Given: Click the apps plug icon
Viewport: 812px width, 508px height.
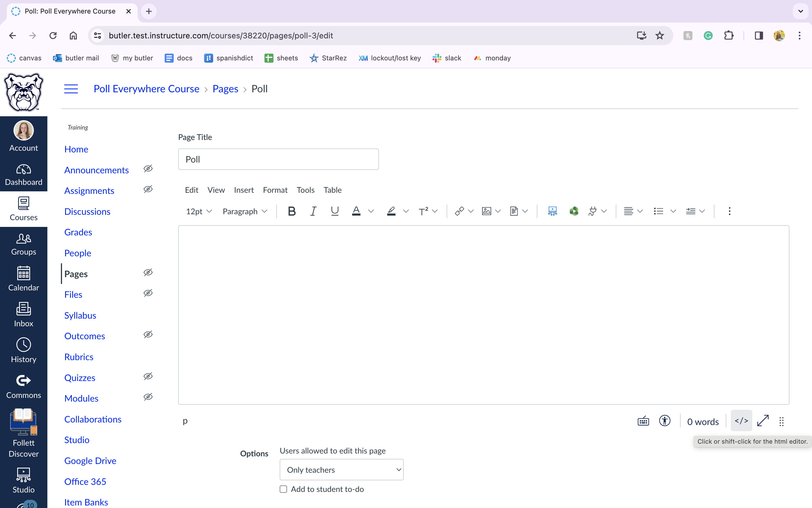Looking at the screenshot, I should (x=593, y=211).
